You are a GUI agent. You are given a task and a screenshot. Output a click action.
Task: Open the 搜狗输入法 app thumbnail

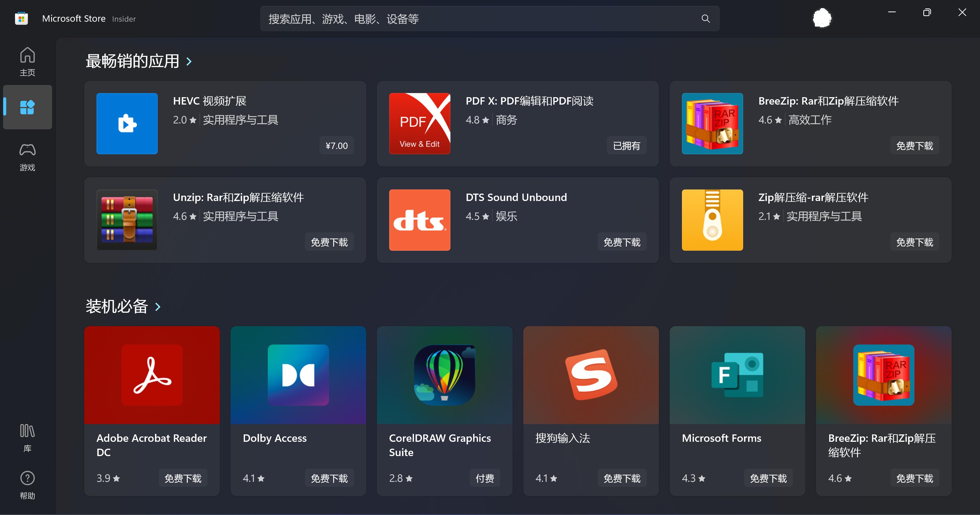pos(591,375)
